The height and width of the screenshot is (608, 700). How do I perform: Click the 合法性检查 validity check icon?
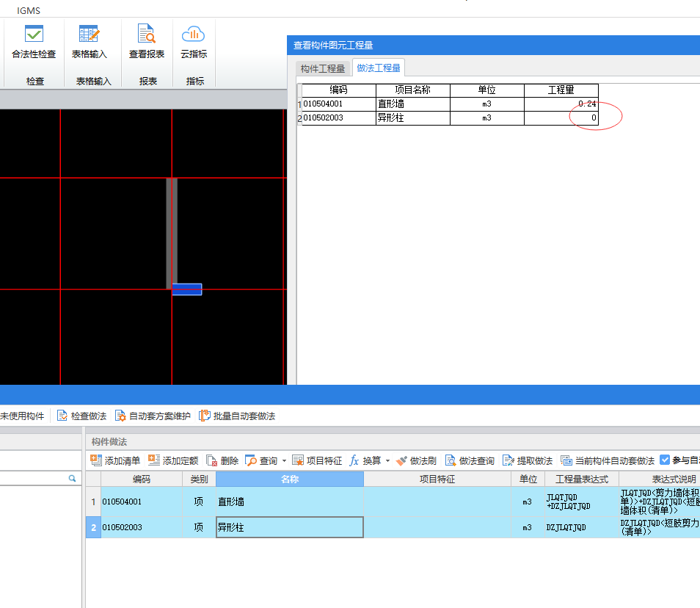(34, 42)
